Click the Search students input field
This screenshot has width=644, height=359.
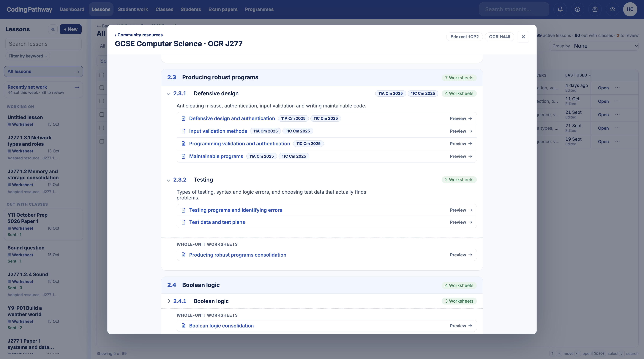click(514, 9)
